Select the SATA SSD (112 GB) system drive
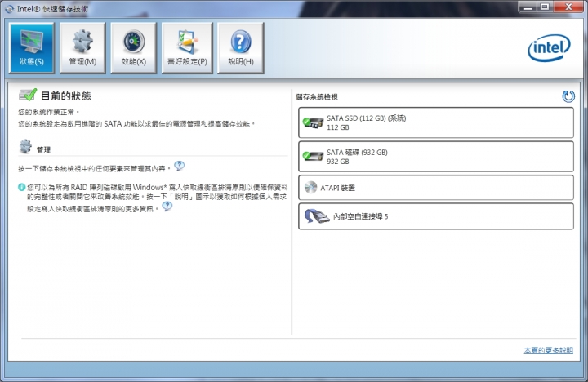Image resolution: width=588 pixels, height=382 pixels. click(x=436, y=122)
